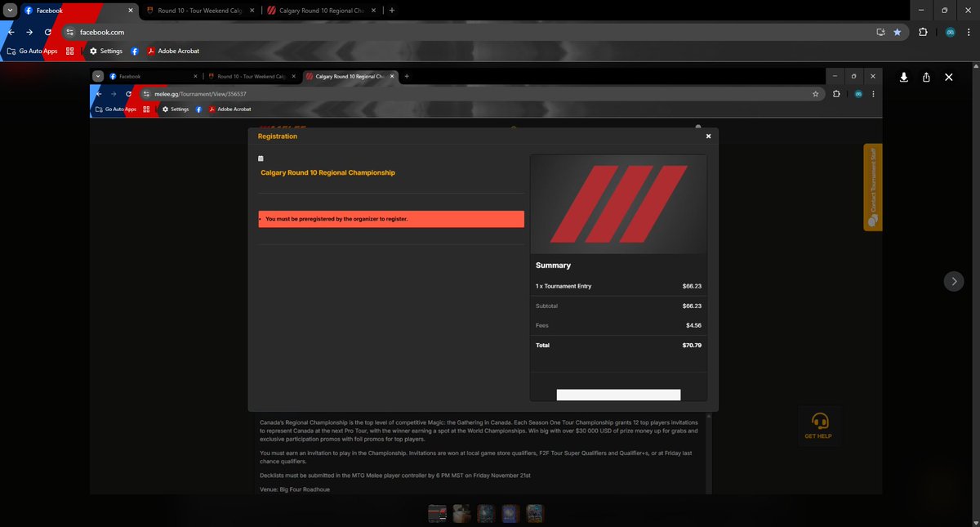Viewport: 980px width, 527px height.
Task: Click the first deck thumbnail at the bottom
Action: 437,512
